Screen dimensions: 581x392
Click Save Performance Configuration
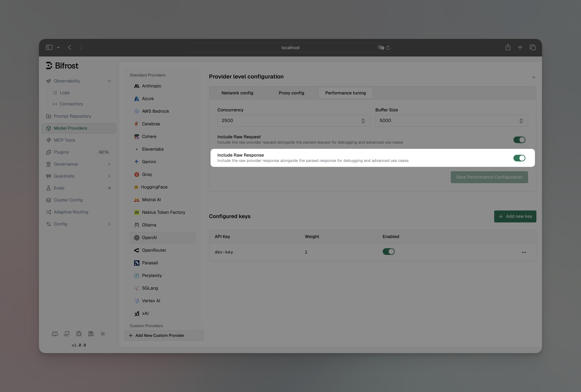(489, 177)
